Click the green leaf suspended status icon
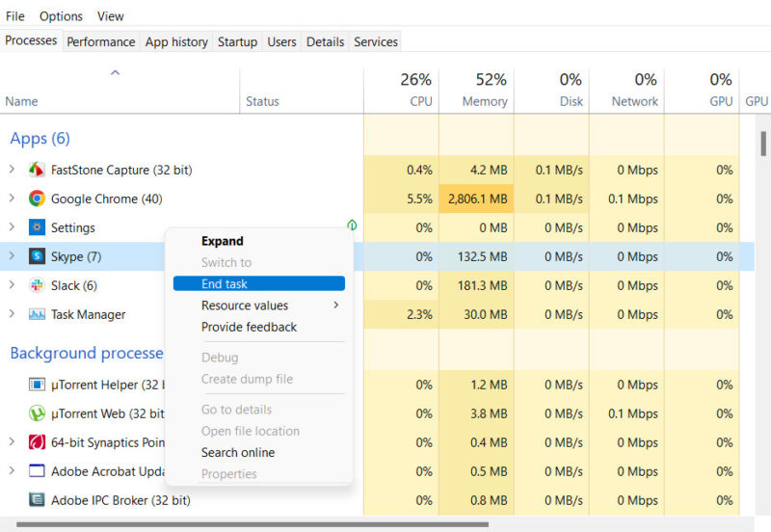771x532 pixels. pos(352,226)
